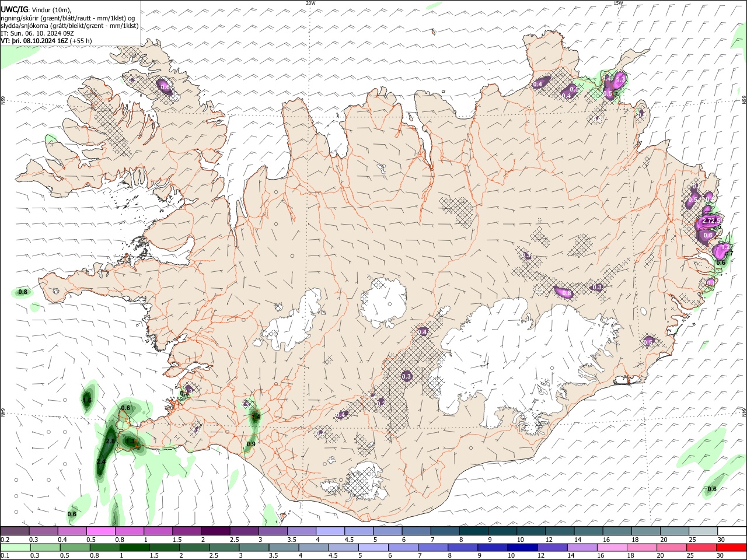Select the 2.8 rain value west of Reykjanes
Image resolution: width=747 pixels, height=560 pixels.
click(111, 440)
